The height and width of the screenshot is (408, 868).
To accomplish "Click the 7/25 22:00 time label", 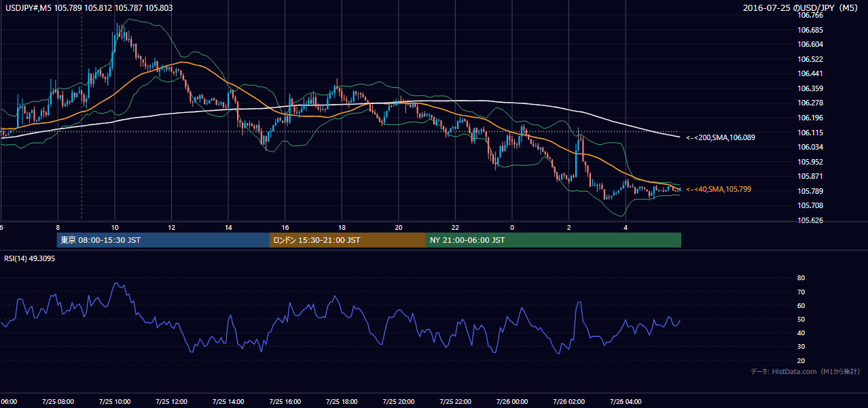I will (455, 401).
